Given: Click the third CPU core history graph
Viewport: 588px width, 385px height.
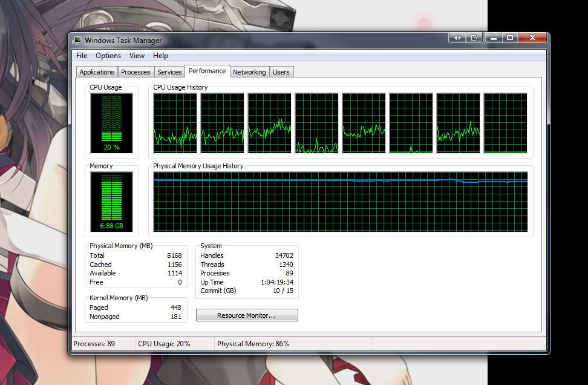Looking at the screenshot, I should pos(270,123).
